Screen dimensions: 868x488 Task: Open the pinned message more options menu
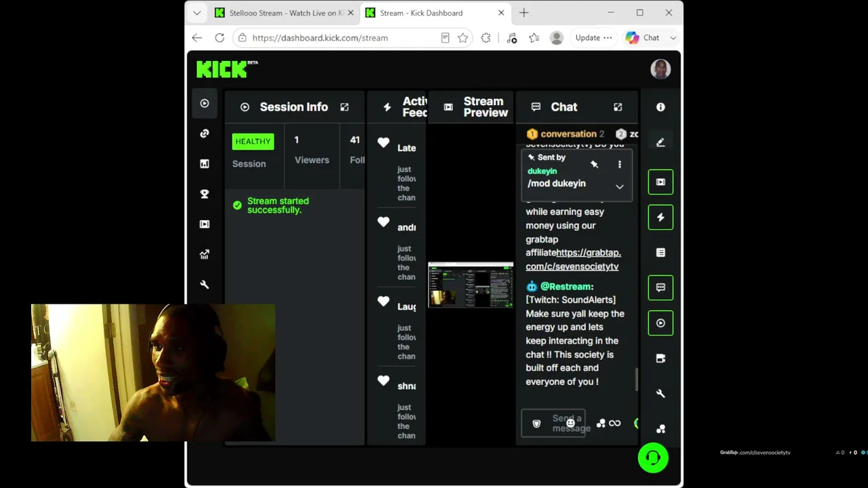(x=619, y=164)
